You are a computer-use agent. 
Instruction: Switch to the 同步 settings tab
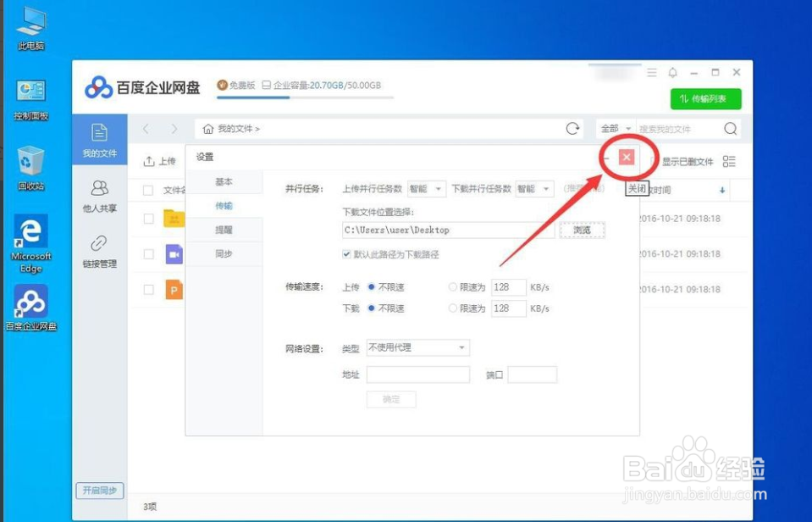coord(225,253)
